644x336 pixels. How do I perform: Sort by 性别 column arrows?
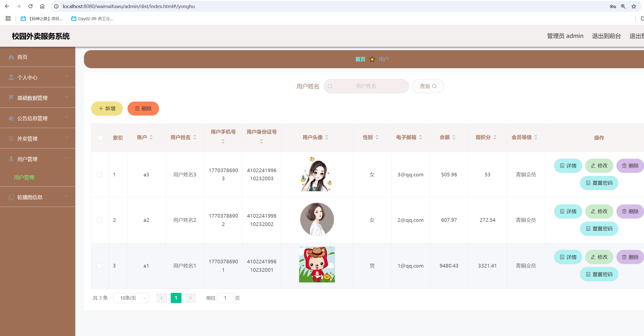pos(377,137)
